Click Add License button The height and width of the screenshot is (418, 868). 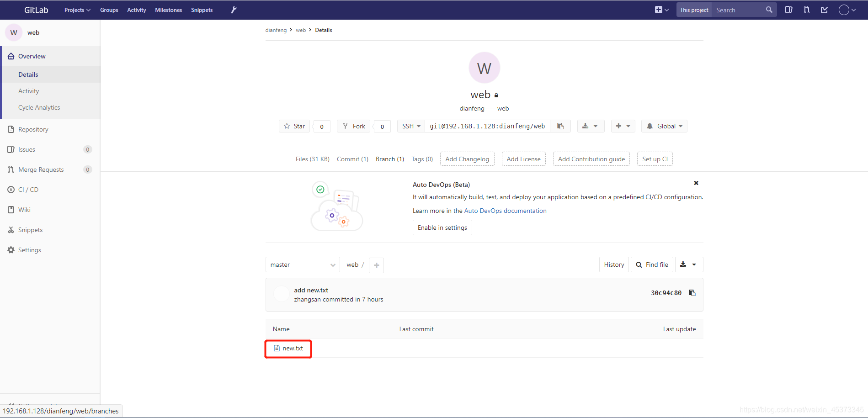[523, 159]
